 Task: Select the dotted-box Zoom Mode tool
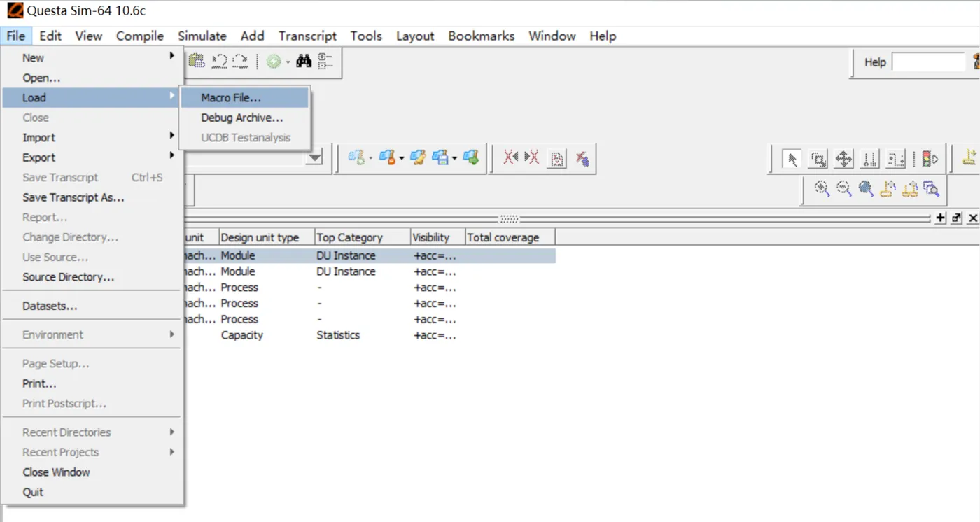(818, 160)
